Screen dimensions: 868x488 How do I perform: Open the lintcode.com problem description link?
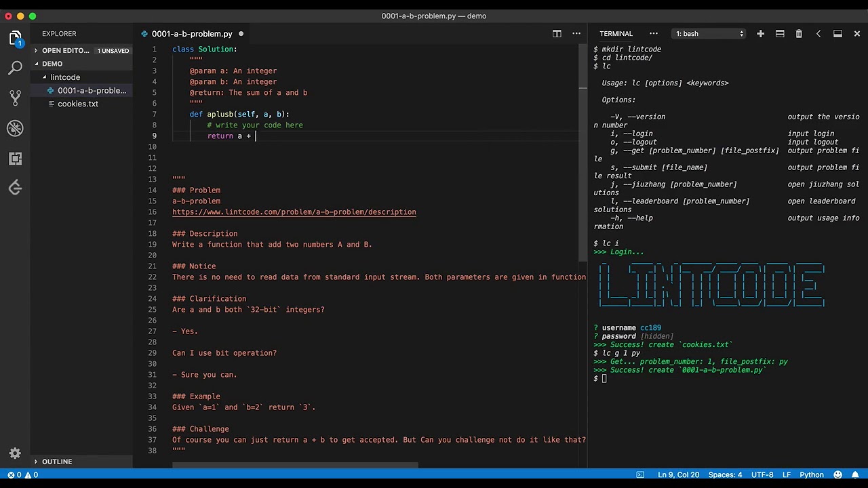pos(294,212)
